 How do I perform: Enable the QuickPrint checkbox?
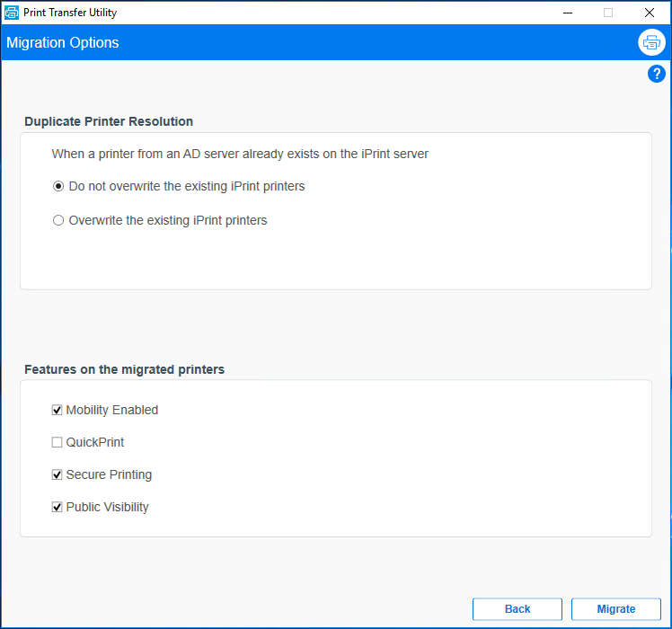tap(57, 443)
